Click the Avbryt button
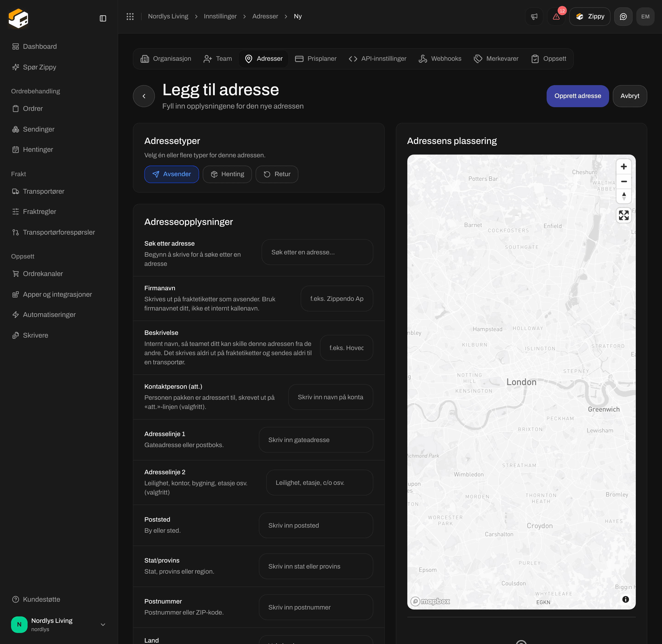Screen dimensions: 662x644 630,96
